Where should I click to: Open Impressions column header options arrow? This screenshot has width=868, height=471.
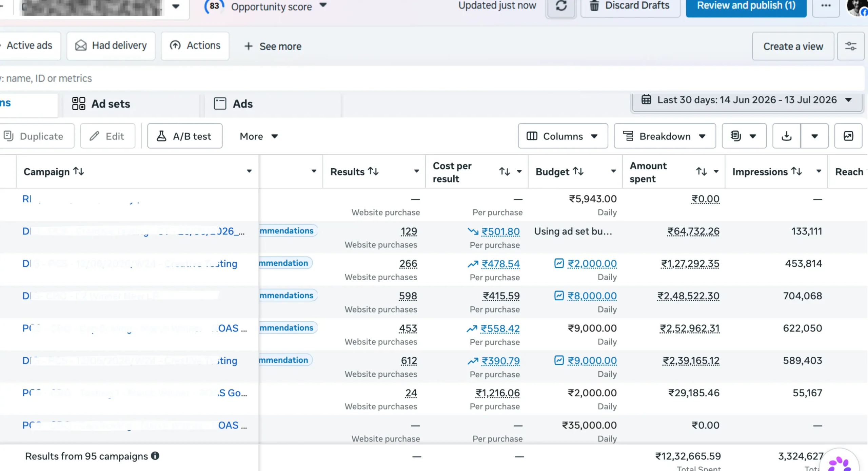click(x=819, y=171)
